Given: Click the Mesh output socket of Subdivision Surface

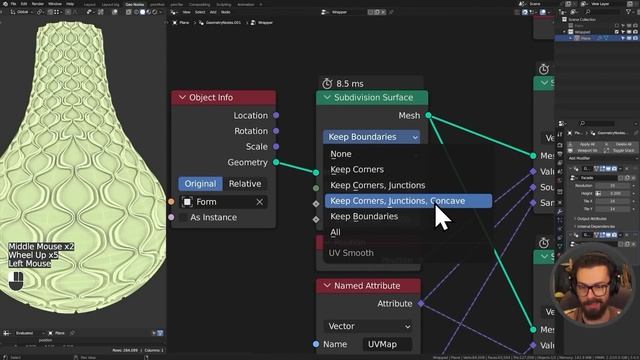Looking at the screenshot, I should (x=428, y=116).
